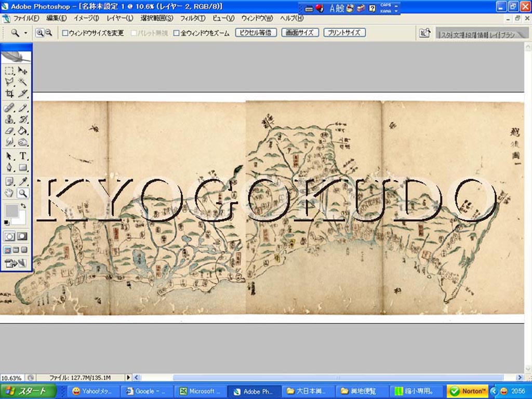The image size is (532, 399).
Task: Enable ウィンドウサイズを変更 checkbox
Action: coord(65,33)
